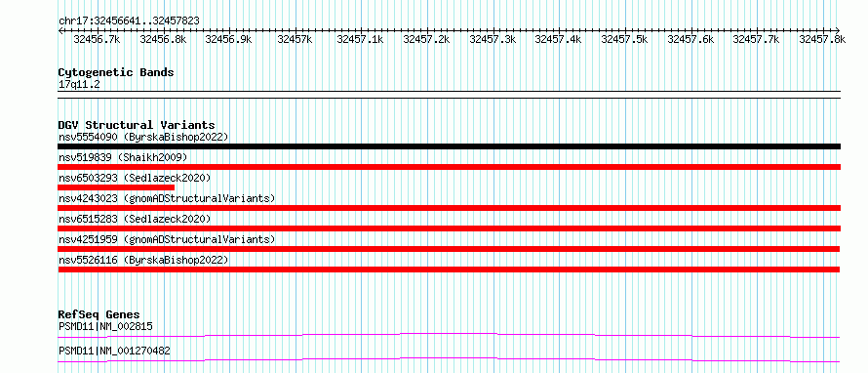
Task: Open gene label PSMD11|NM_002815
Action: pos(105,326)
